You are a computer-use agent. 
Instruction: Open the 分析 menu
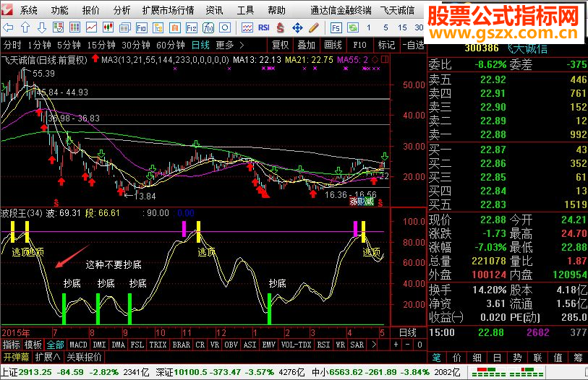tap(122, 10)
